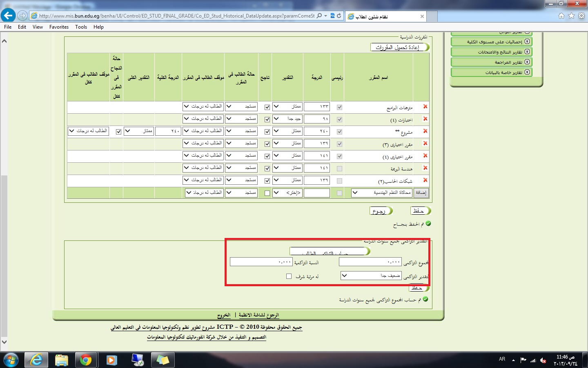Open the Windows Start menu
Image resolution: width=588 pixels, height=368 pixels.
click(x=10, y=360)
